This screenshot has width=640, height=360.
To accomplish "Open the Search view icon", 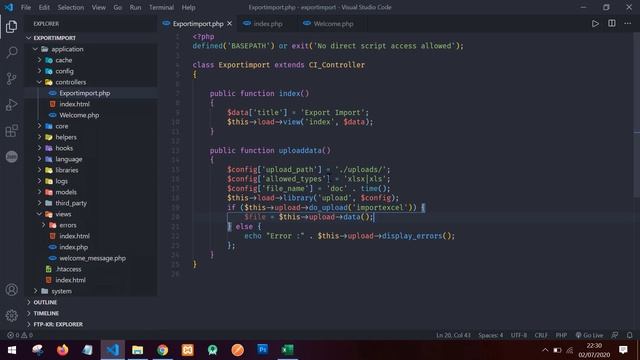I will click(11, 52).
